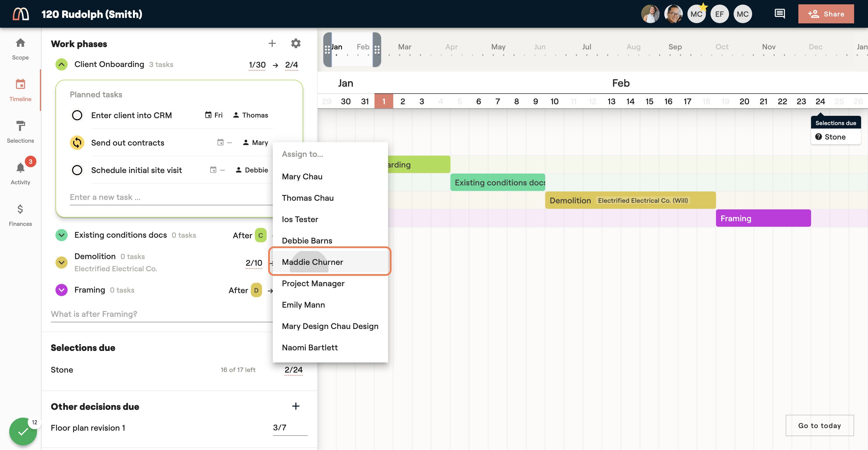Click the app logo in header
Image resolution: width=868 pixels, height=450 pixels.
[21, 14]
